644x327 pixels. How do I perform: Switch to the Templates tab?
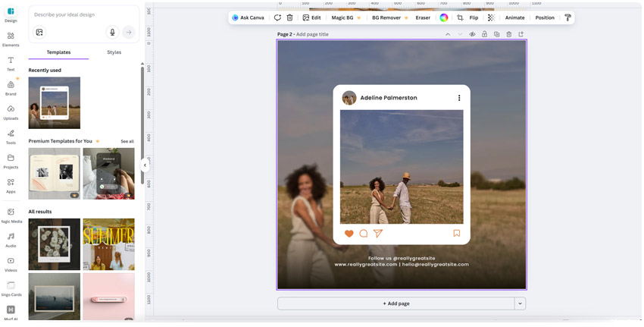58,52
